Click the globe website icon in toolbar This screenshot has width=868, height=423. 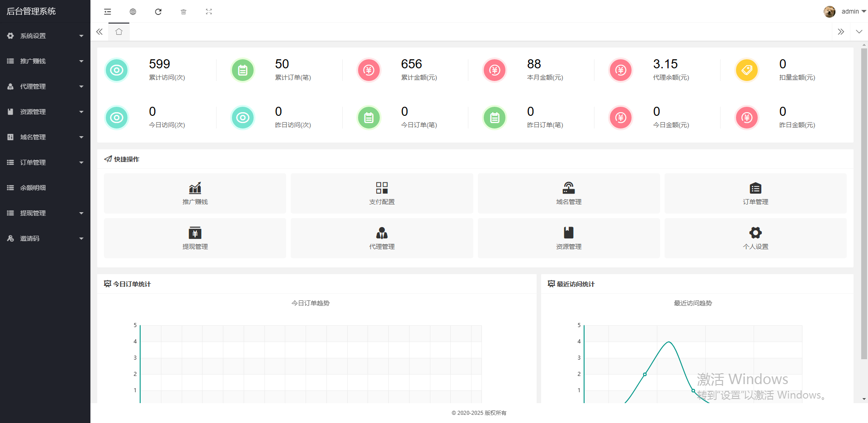(133, 12)
